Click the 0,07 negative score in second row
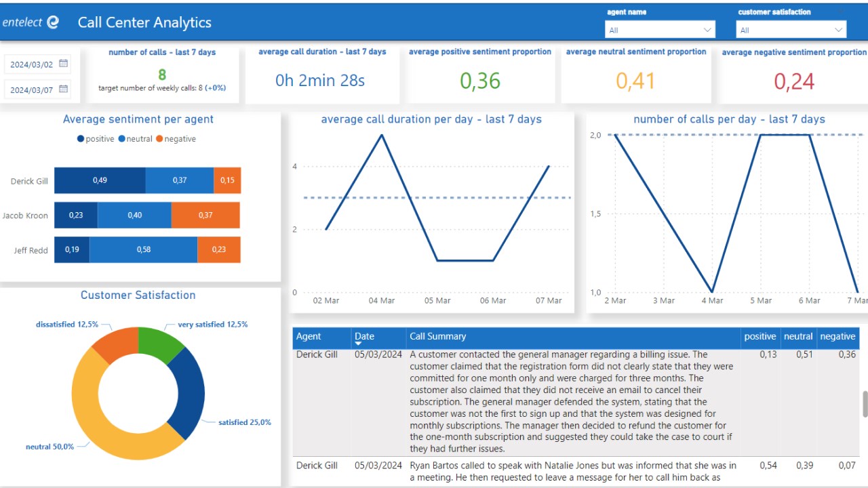Viewport: 868px width, 488px height. click(847, 466)
